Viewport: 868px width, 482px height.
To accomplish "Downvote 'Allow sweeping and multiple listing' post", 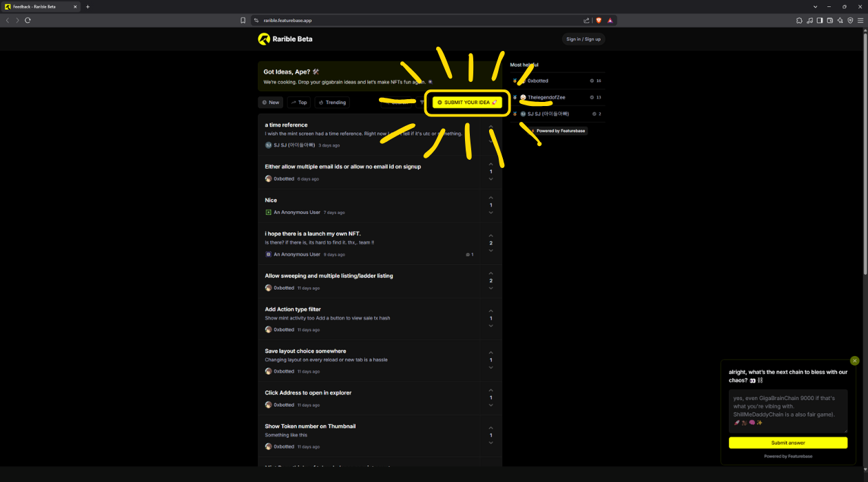I will 491,289.
